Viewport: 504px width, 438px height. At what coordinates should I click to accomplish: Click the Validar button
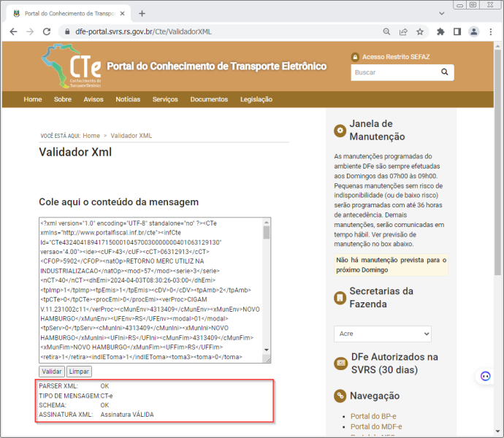point(52,372)
